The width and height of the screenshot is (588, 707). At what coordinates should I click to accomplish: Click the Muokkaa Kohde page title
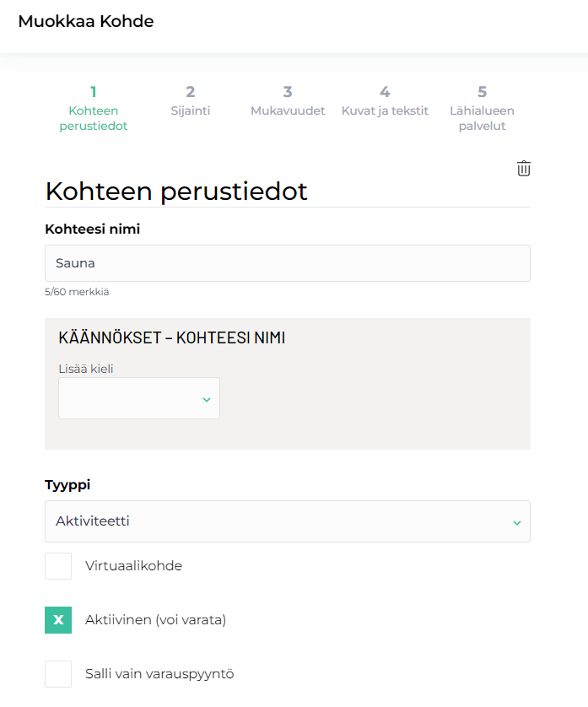coord(86,22)
